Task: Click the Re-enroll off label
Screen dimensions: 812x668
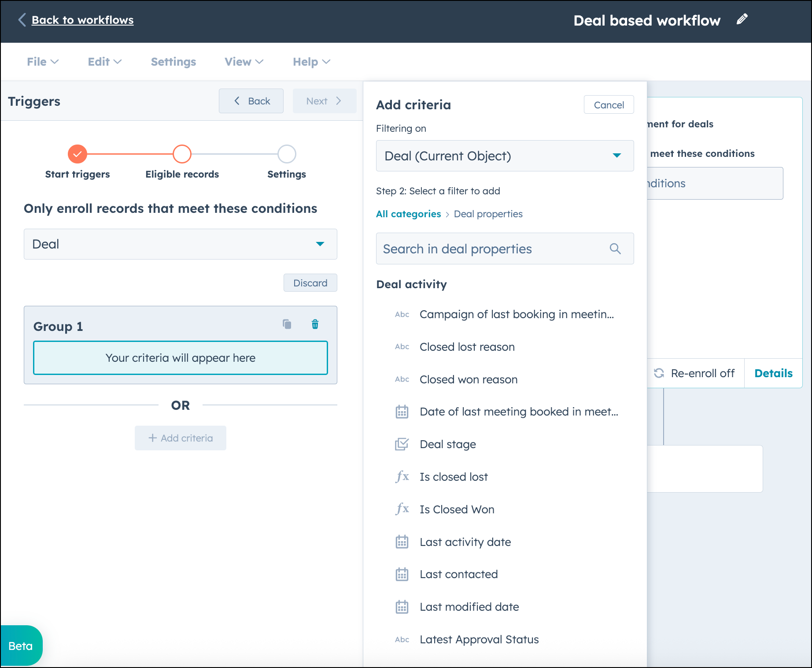Action: pos(702,373)
